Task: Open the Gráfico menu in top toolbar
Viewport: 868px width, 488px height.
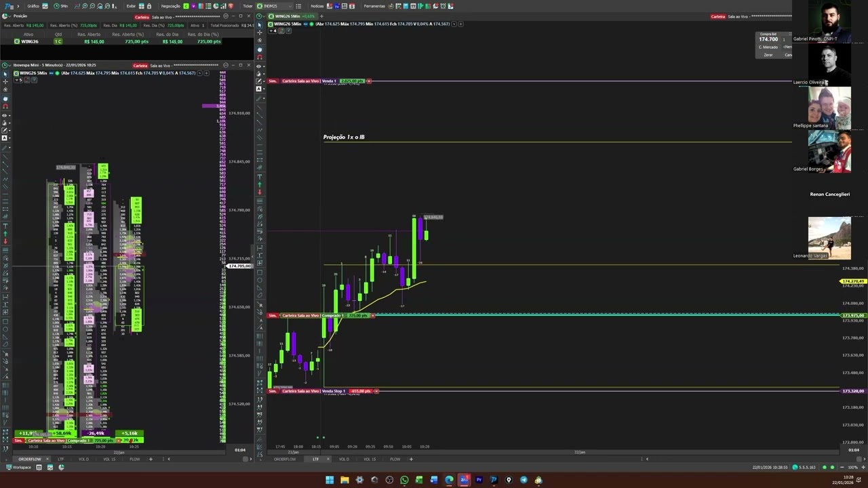Action: coord(33,6)
